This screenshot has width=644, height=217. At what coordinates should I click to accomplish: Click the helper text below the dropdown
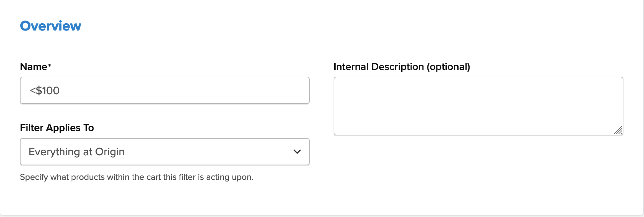(136, 177)
